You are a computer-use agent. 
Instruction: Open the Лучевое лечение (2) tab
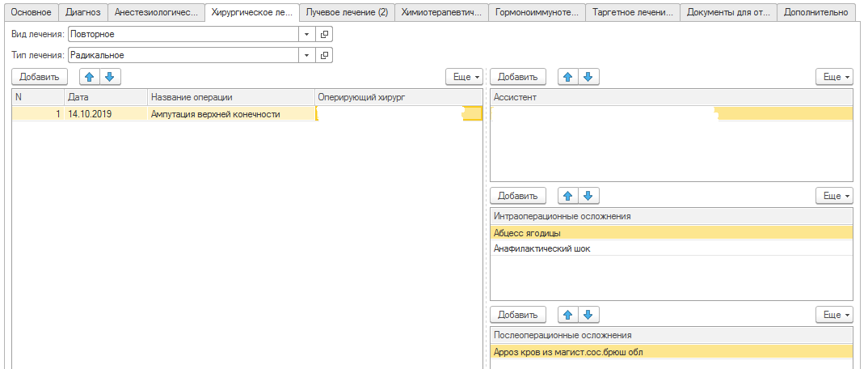click(347, 13)
